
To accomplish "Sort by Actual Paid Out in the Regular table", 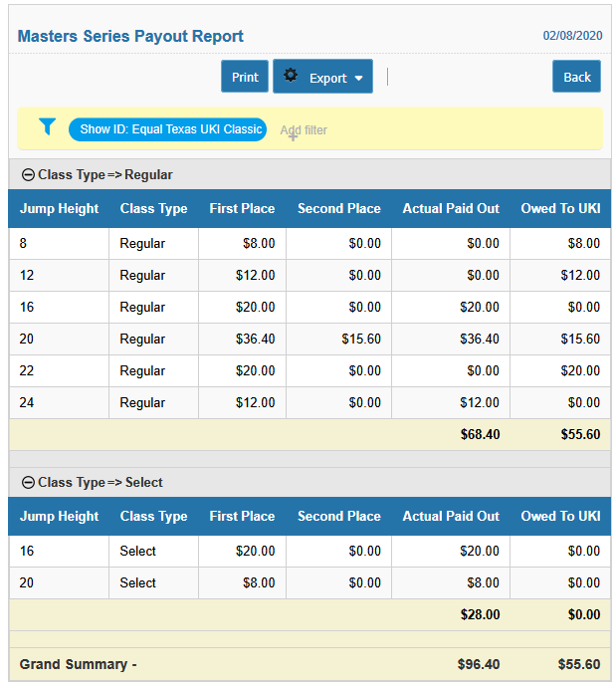I will pos(451,208).
